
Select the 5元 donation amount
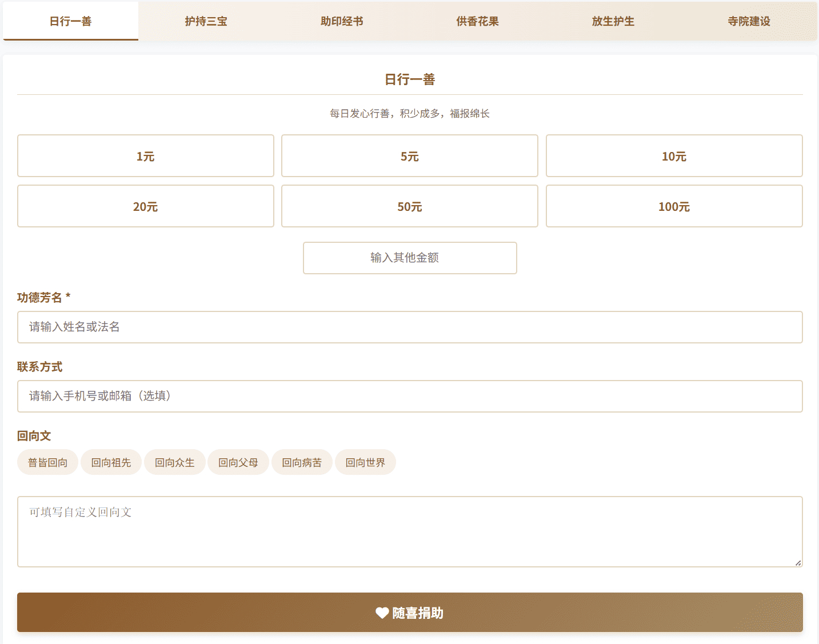pos(409,155)
